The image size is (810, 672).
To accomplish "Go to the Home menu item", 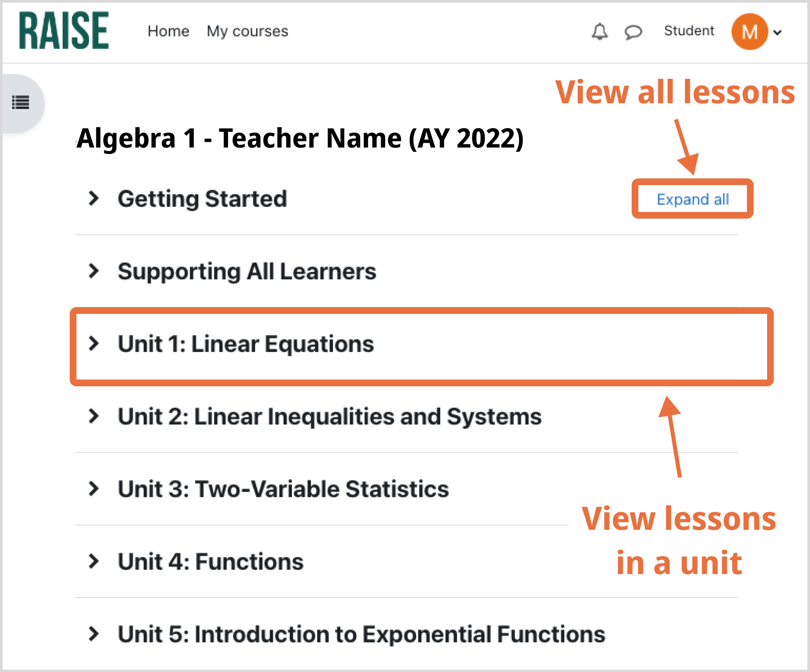I will coord(169,31).
